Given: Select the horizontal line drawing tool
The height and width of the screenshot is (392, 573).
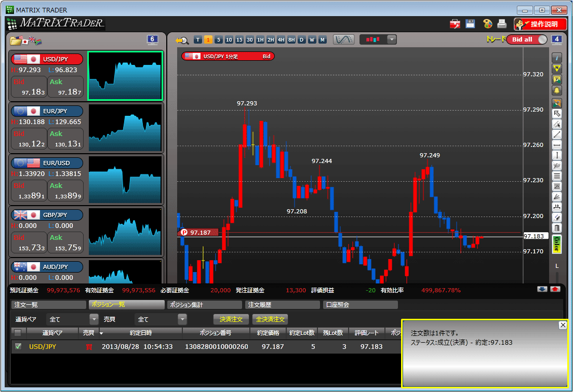Looking at the screenshot, I should pos(556,145).
